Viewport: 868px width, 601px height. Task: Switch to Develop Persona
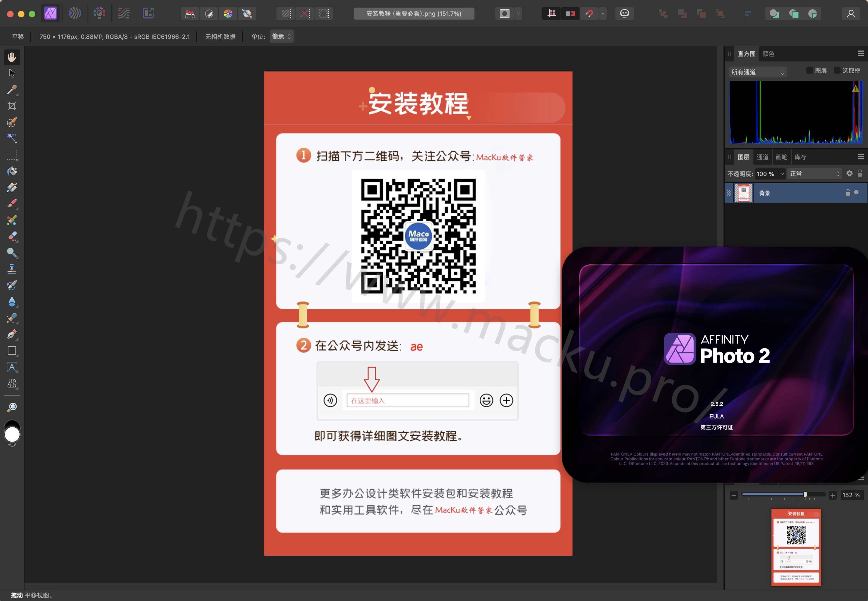click(x=99, y=14)
